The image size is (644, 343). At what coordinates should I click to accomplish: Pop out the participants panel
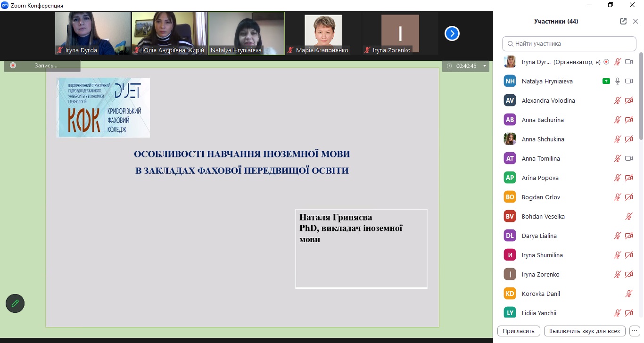[623, 21]
